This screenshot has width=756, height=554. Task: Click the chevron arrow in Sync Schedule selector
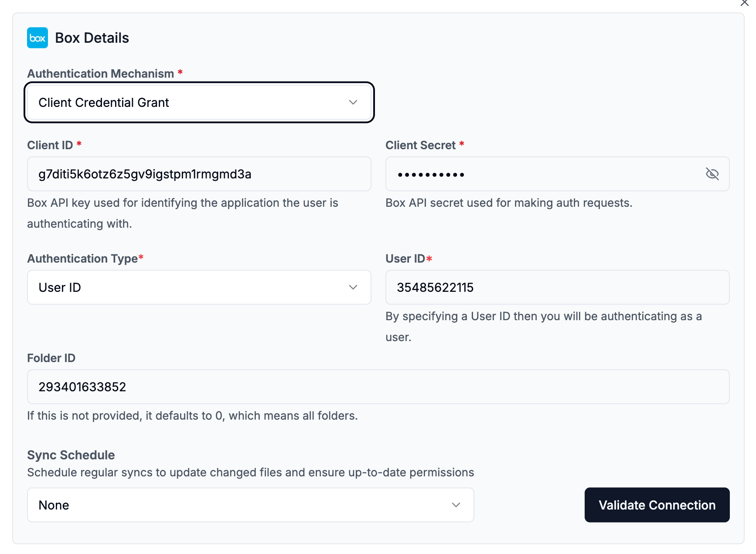pos(456,505)
